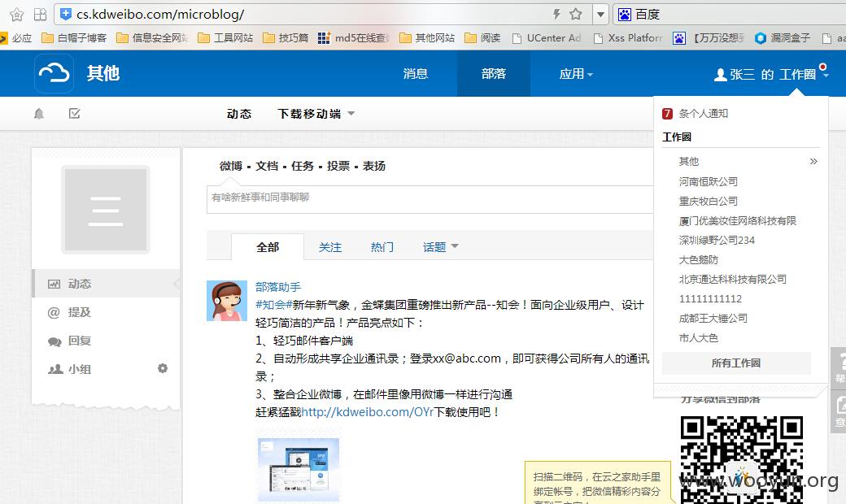Expand the double chevron beside 其他 workgroup
Screen dimensions: 846x504
click(x=813, y=161)
